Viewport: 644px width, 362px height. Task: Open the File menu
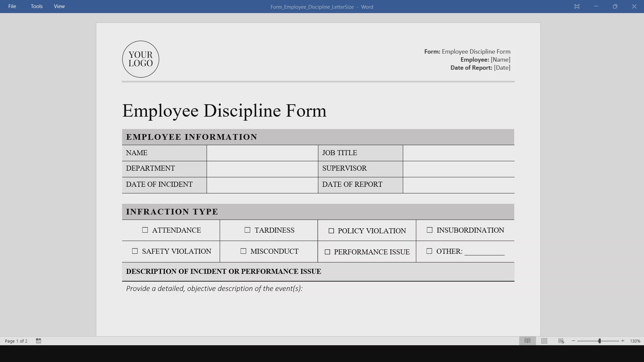(x=12, y=6)
